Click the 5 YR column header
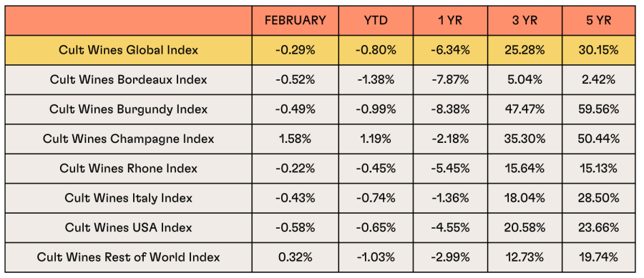Screen dimensions: 644x278 pos(598,21)
